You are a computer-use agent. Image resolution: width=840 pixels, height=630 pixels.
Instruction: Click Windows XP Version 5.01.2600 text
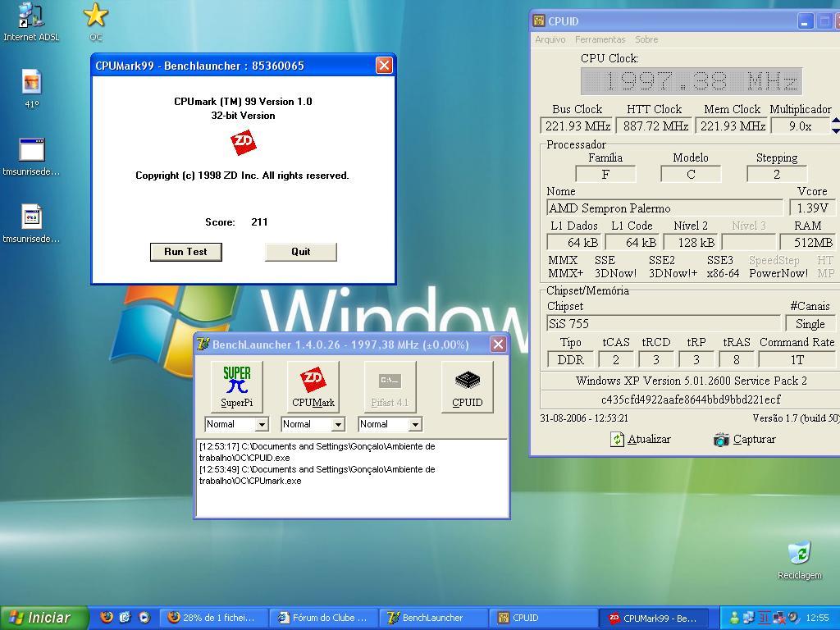click(x=691, y=381)
